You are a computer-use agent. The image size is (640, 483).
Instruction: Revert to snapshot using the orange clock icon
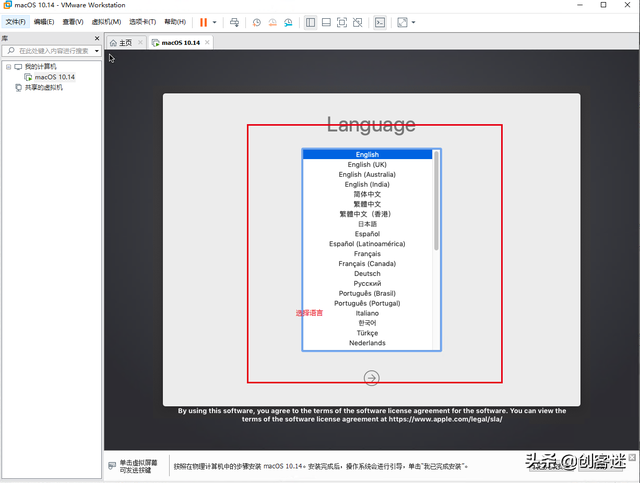(x=272, y=22)
